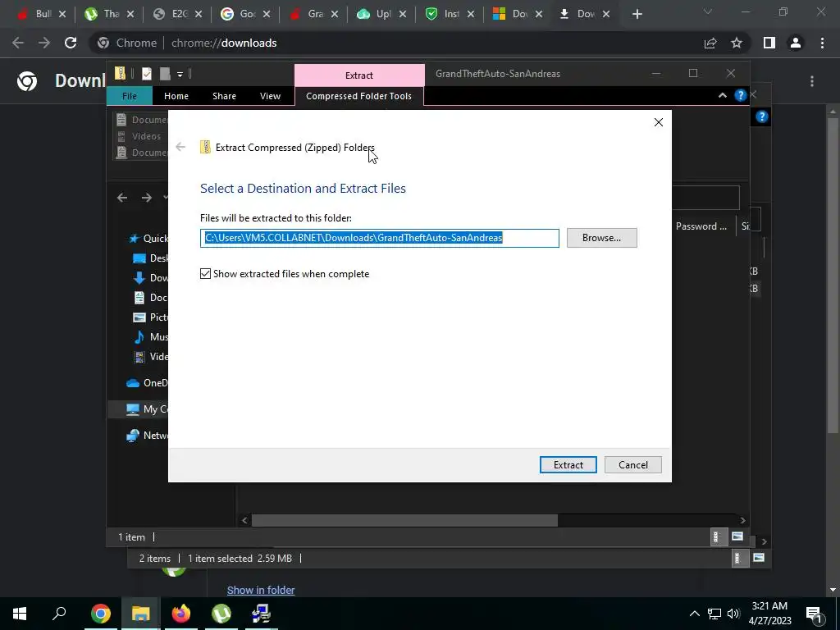
Task: Click the Extract button in the dialog
Action: pos(568,464)
